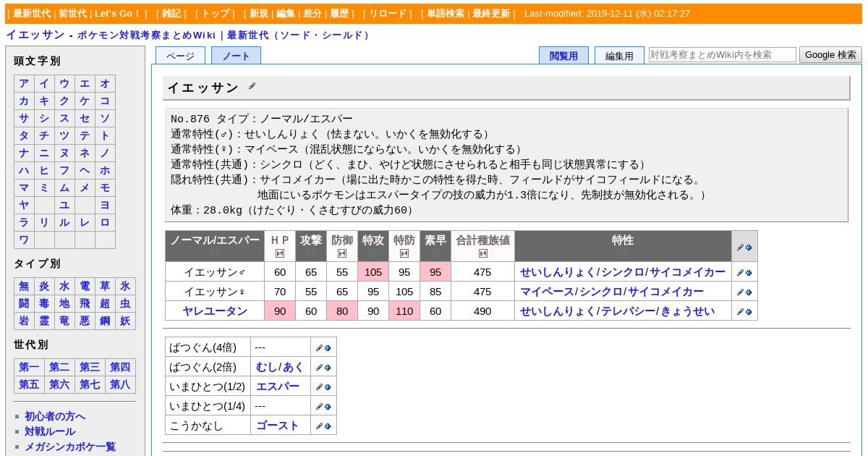Click edit pencil in こうかなし row
The height and width of the screenshot is (456, 868).
(x=319, y=426)
